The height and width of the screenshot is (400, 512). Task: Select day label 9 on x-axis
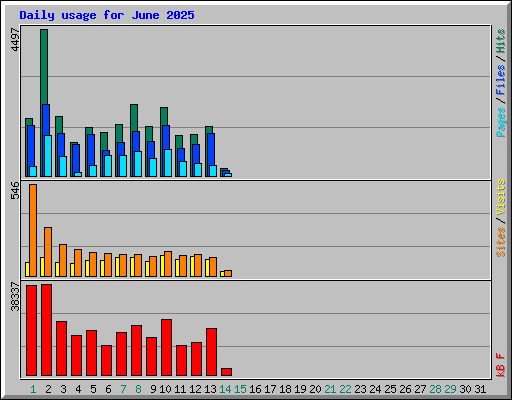pos(153,389)
